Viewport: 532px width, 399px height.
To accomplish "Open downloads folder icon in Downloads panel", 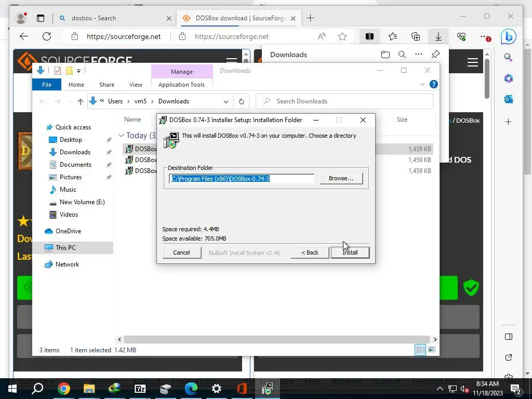I will 385,54.
